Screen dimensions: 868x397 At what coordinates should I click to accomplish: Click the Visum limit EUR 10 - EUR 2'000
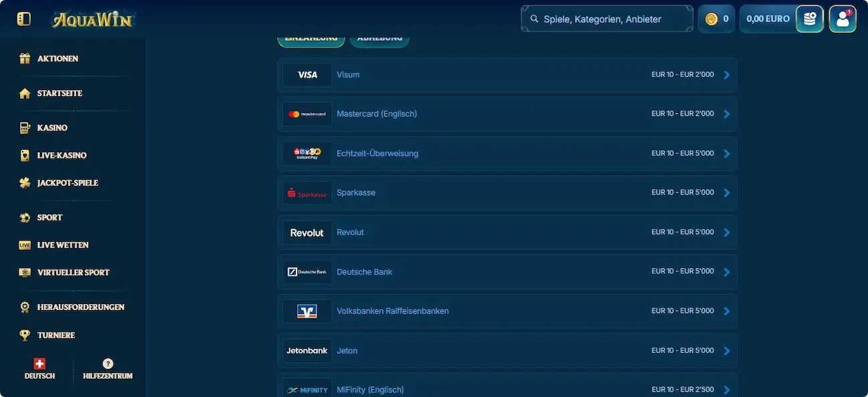pos(682,75)
